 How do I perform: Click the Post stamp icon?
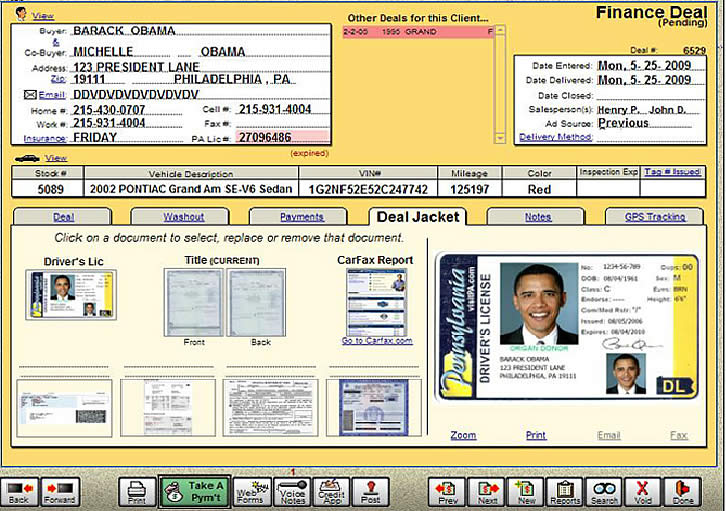[x=370, y=492]
